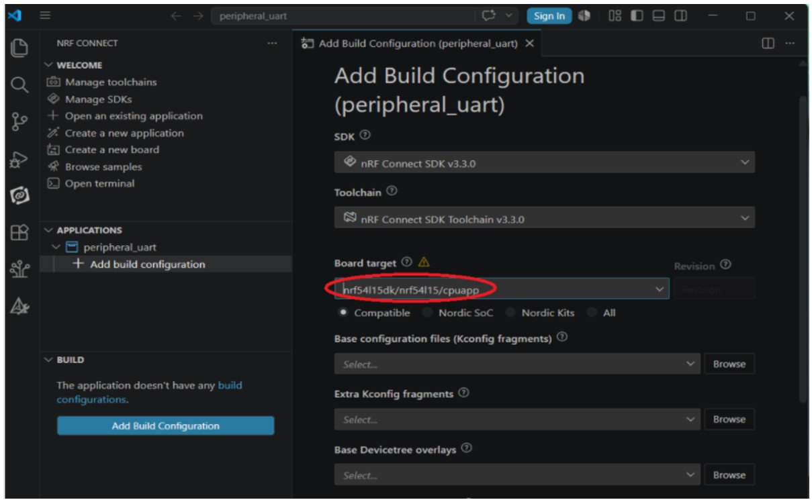
Task: Browse for Base configuration files
Action: pyautogui.click(x=729, y=364)
